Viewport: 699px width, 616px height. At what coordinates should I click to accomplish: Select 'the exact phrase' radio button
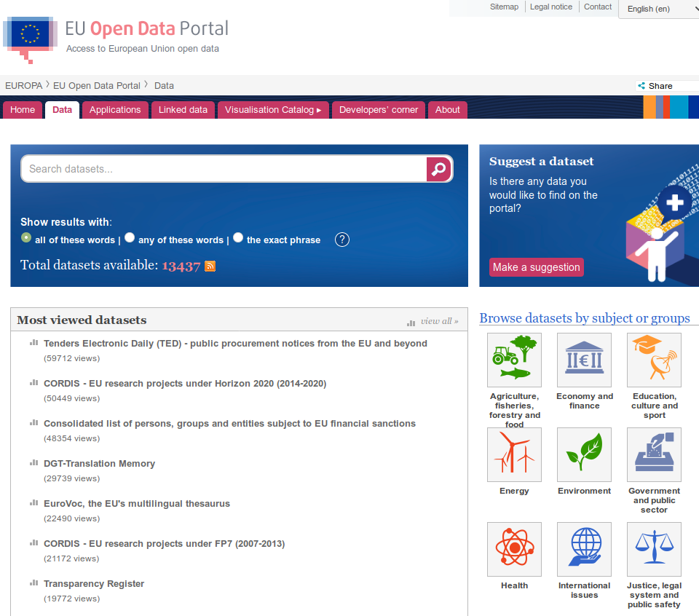238,237
